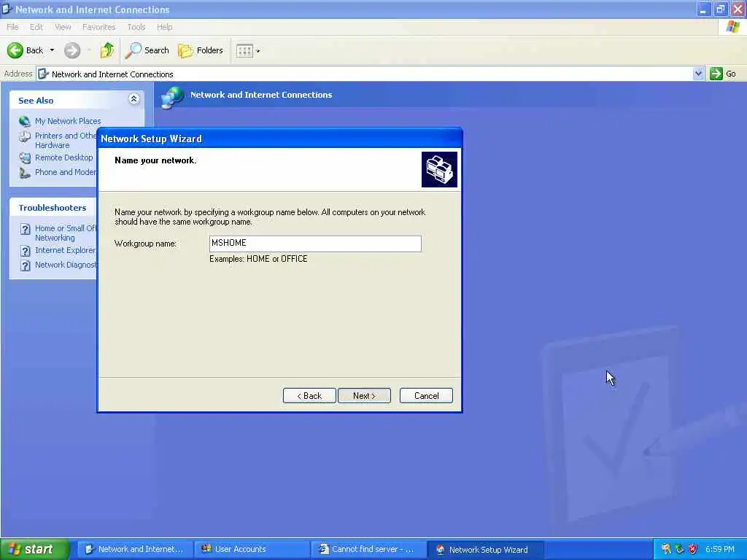Open the Favorites menu
Viewport: 747px width, 560px height.
point(98,27)
